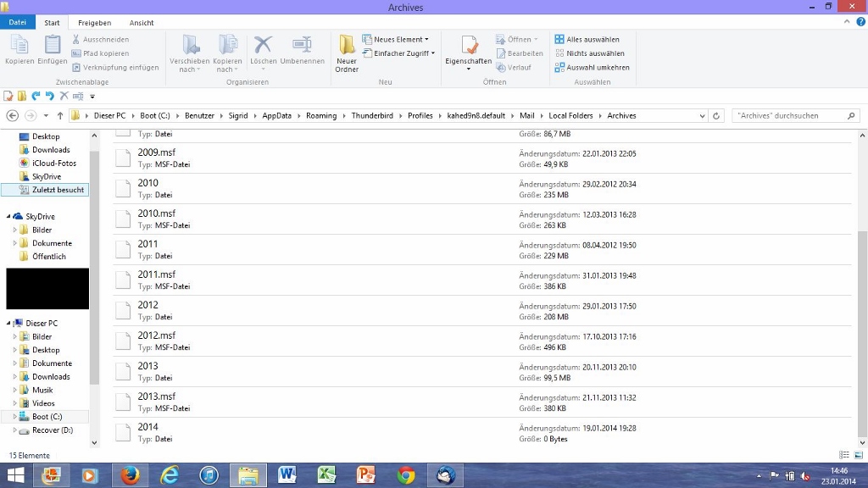Launch Firefox from the taskbar

(130, 475)
